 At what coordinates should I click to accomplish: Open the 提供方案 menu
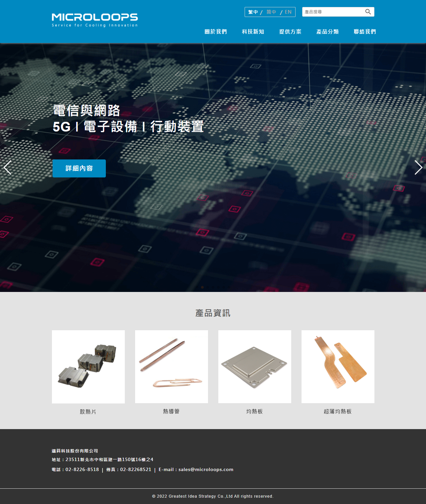pyautogui.click(x=290, y=32)
